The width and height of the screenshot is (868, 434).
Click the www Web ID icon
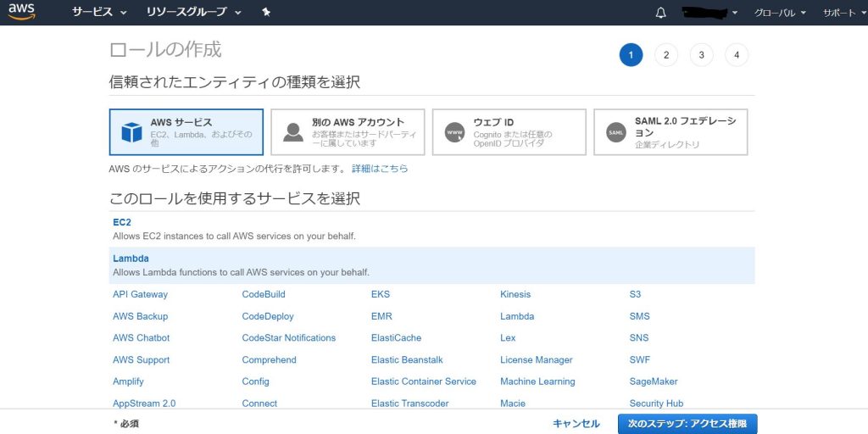(455, 132)
